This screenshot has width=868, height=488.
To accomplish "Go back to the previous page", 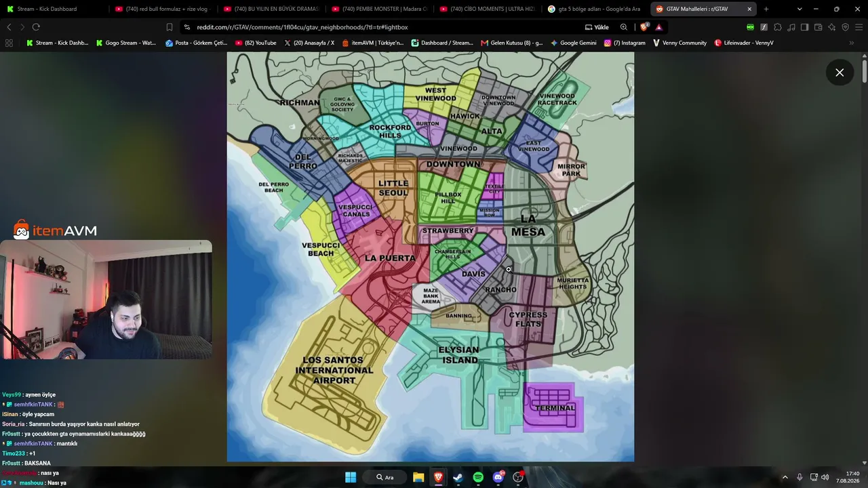I will (x=9, y=27).
